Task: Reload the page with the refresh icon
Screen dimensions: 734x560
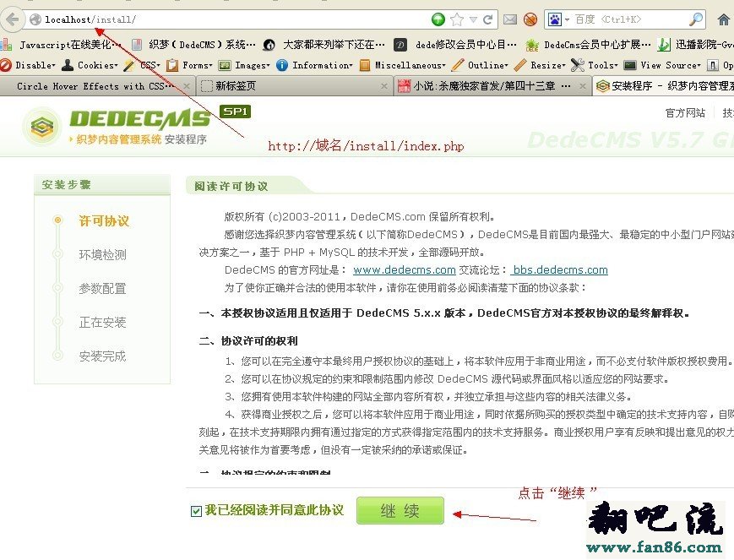Action: coord(487,19)
